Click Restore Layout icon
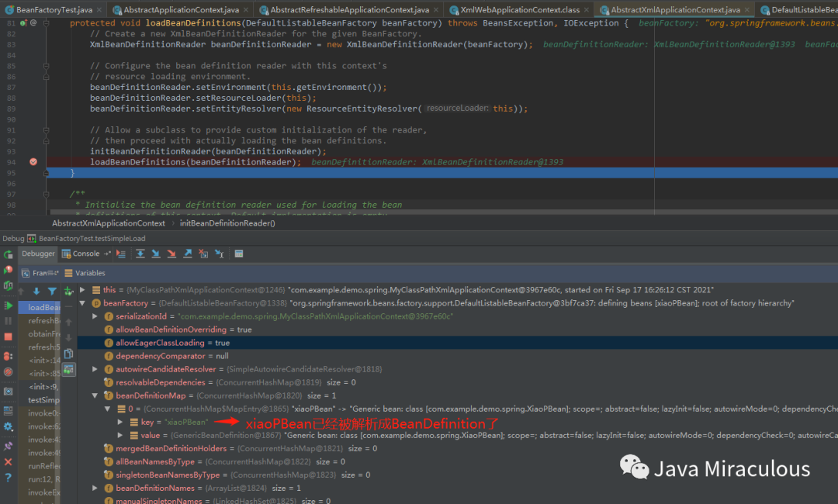The height and width of the screenshot is (504, 838). click(x=8, y=411)
